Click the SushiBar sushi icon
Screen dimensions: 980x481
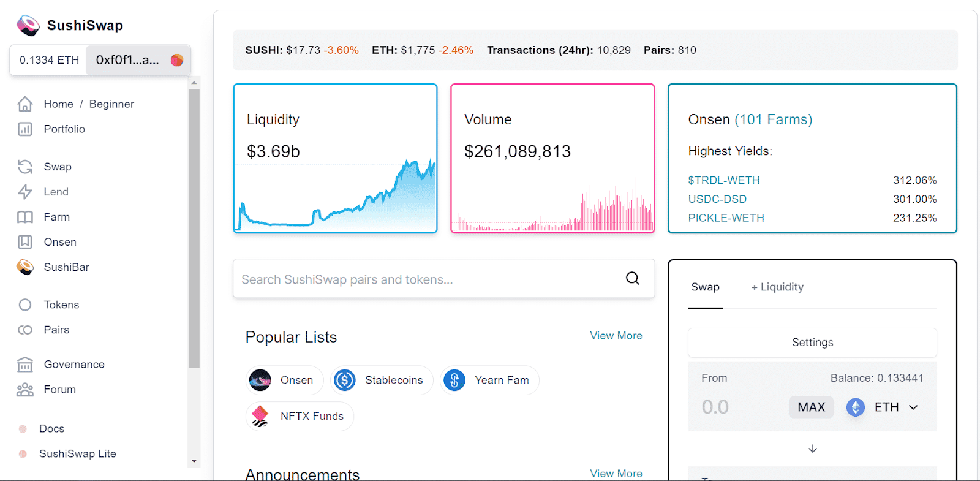[x=25, y=267]
